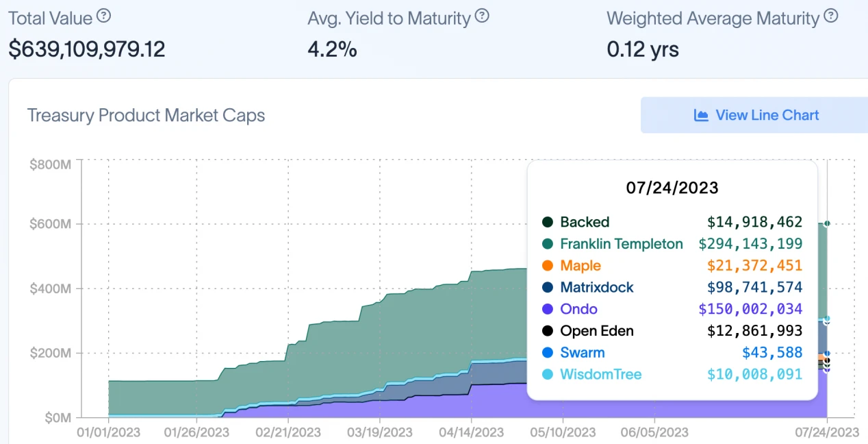Click the Ondo purple legend dot
The image size is (868, 444).
(548, 310)
